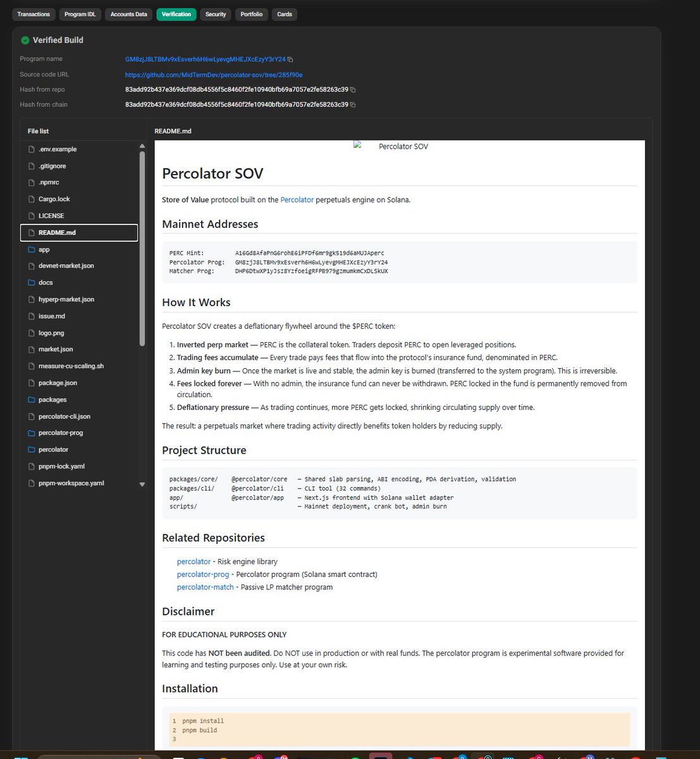700x759 pixels.
Task: Open the Program IDL tab
Action: tap(80, 14)
